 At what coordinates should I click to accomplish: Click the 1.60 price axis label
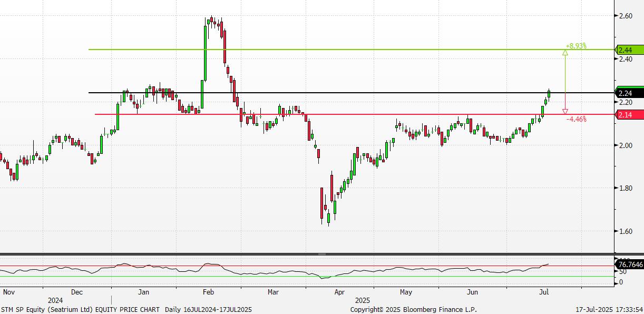pos(626,231)
